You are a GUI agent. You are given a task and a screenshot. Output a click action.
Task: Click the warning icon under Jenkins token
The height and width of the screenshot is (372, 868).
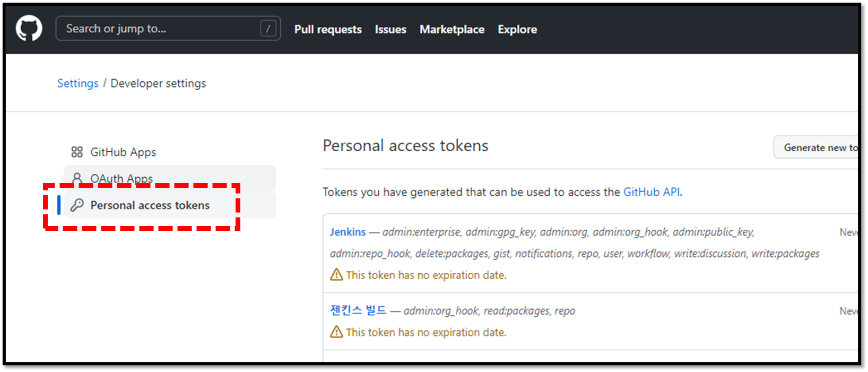tap(336, 274)
